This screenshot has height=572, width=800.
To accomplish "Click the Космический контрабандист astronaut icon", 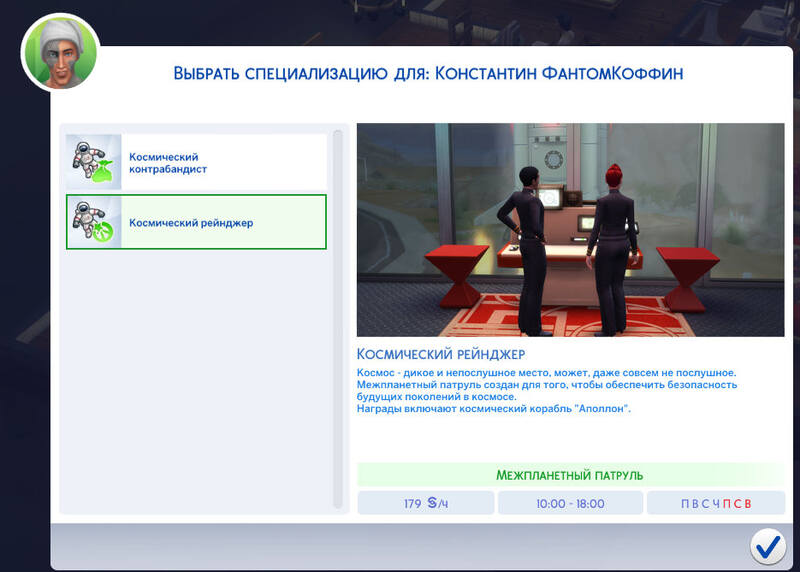I will coord(93,162).
